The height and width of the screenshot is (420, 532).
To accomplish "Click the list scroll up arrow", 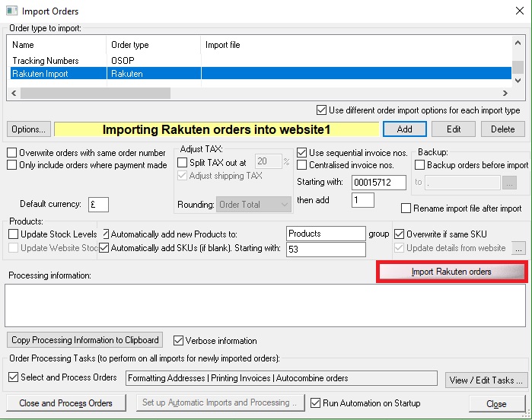I will [x=518, y=43].
